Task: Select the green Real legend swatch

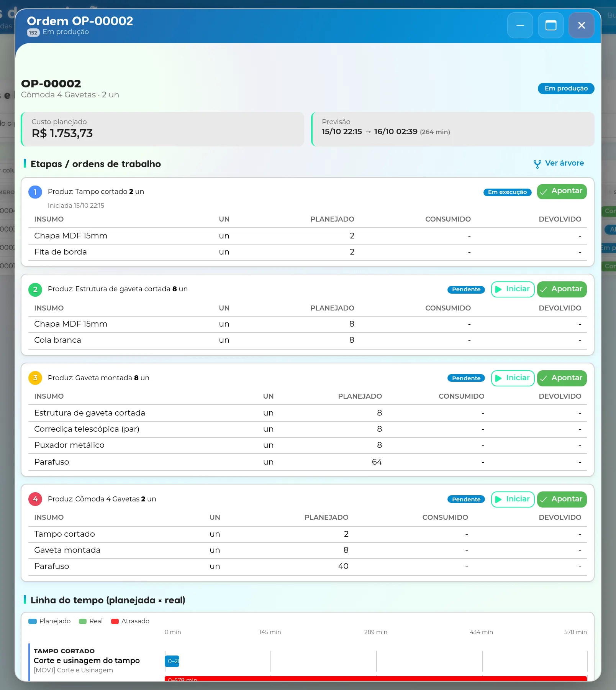Action: tap(83, 621)
